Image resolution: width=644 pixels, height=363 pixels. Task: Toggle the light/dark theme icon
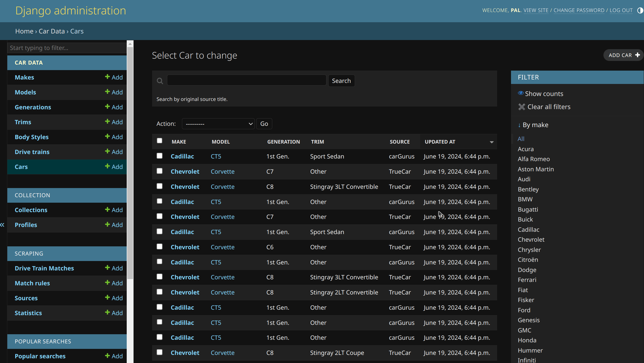tap(640, 10)
